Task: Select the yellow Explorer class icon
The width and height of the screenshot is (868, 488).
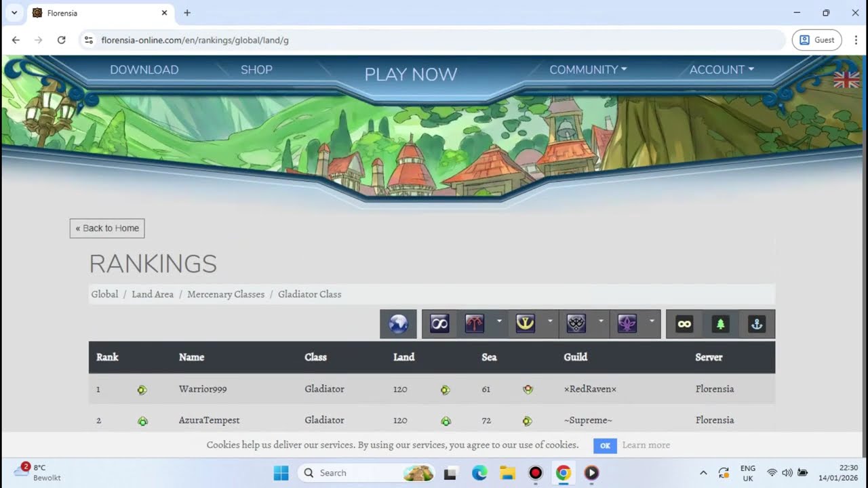Action: click(x=525, y=324)
